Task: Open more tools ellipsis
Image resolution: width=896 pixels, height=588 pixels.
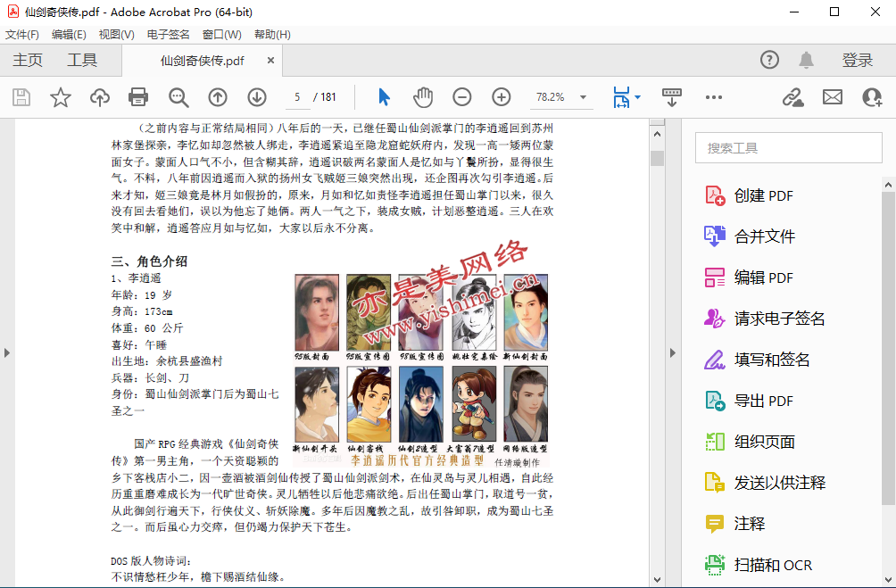Action: coord(714,97)
